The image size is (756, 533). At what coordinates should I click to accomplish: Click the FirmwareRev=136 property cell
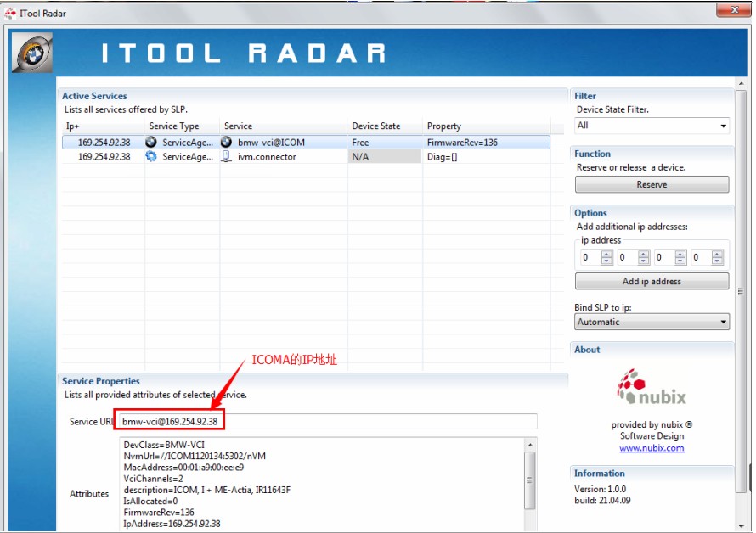(486, 143)
